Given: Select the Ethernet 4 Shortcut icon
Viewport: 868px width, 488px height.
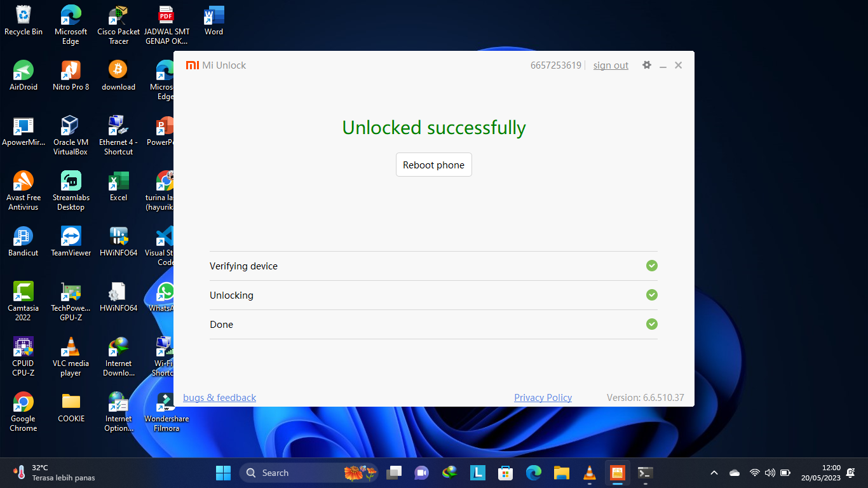Looking at the screenshot, I should click(x=118, y=135).
